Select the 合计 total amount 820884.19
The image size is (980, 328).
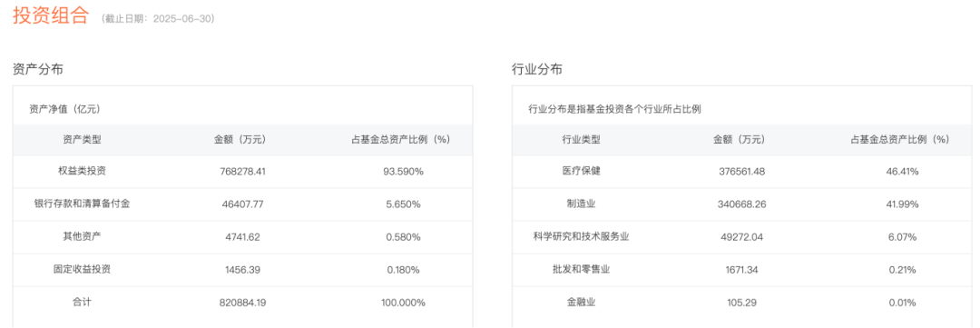[243, 303]
